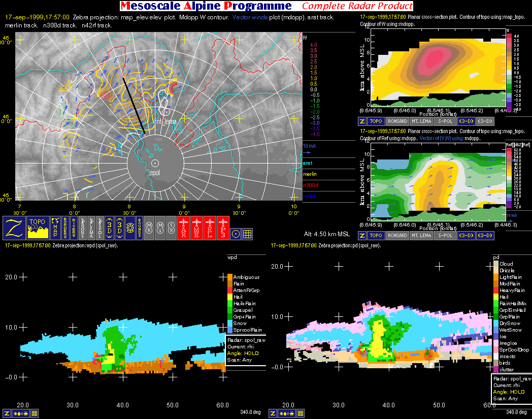Open the Angle: HOLD option in wpd panel
The image size is (532, 419).
tap(245, 352)
